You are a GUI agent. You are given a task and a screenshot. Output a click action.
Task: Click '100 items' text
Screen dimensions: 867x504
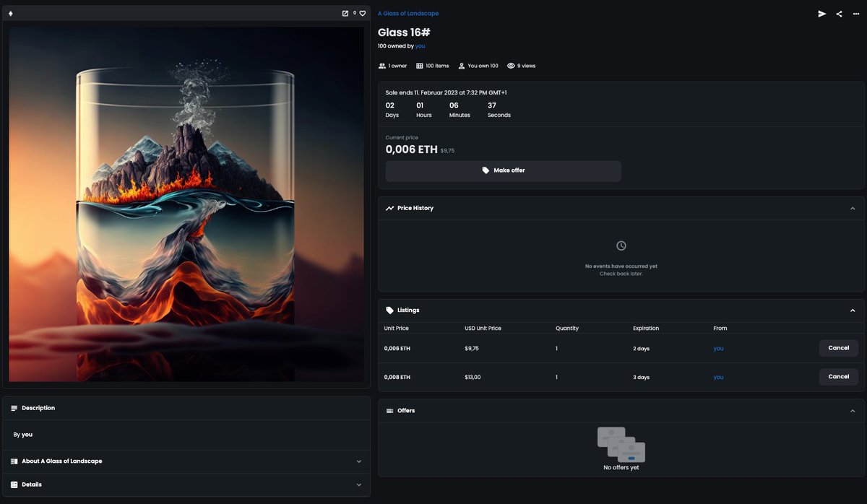[437, 66]
